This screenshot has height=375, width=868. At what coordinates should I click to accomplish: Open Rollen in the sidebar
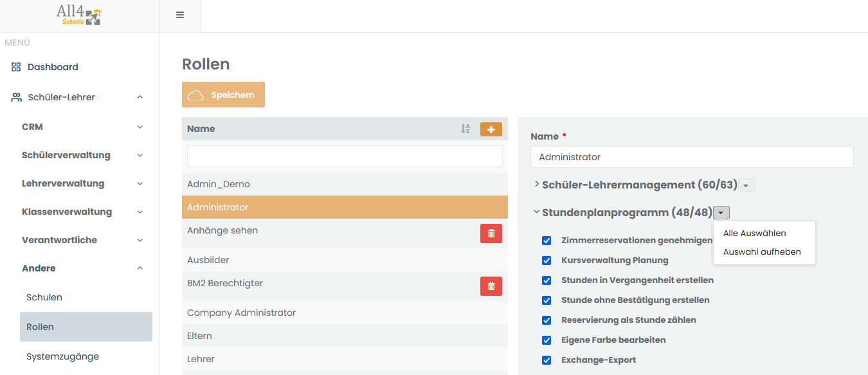click(86, 327)
